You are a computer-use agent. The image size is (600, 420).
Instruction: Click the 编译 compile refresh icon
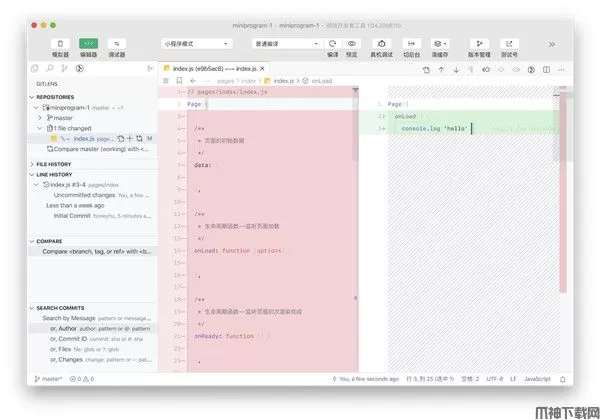click(331, 44)
